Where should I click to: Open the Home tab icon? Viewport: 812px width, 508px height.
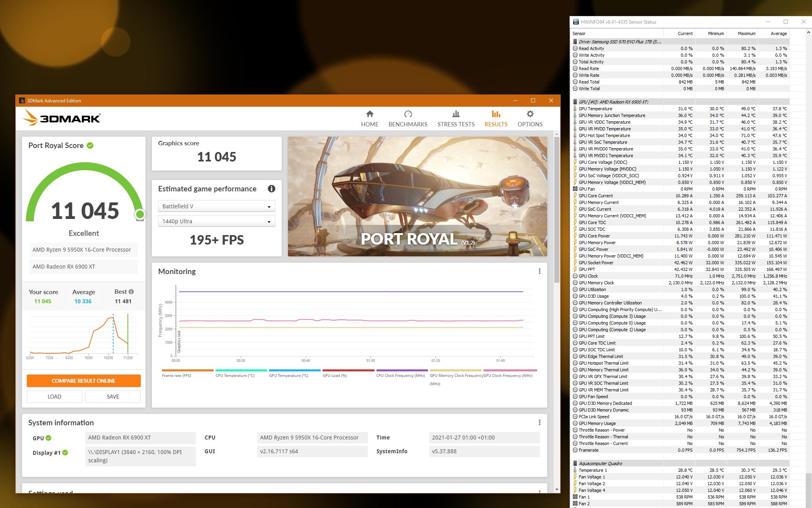pos(369,114)
